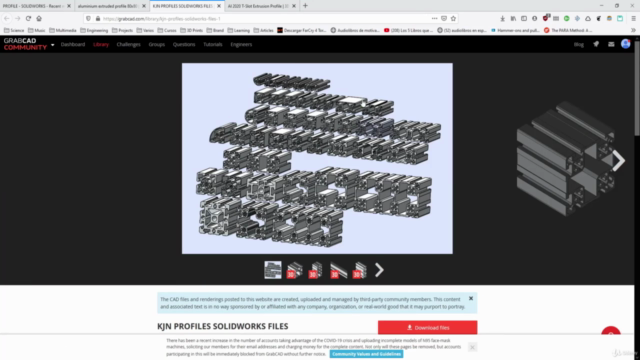The width and height of the screenshot is (640, 360).
Task: Open Community Values and Guidelines button
Action: (x=366, y=354)
